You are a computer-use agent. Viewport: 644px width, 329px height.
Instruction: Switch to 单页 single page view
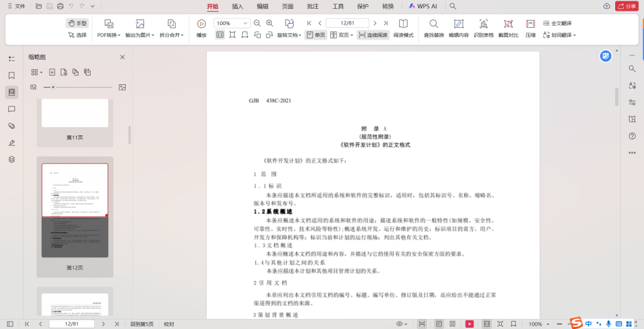(316, 35)
